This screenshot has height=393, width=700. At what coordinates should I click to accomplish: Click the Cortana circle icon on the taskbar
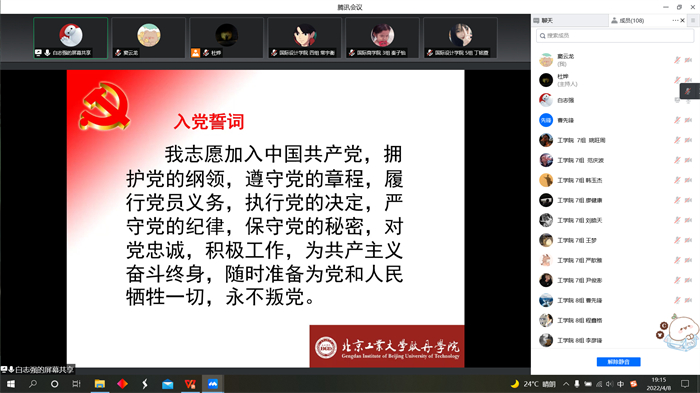54,384
